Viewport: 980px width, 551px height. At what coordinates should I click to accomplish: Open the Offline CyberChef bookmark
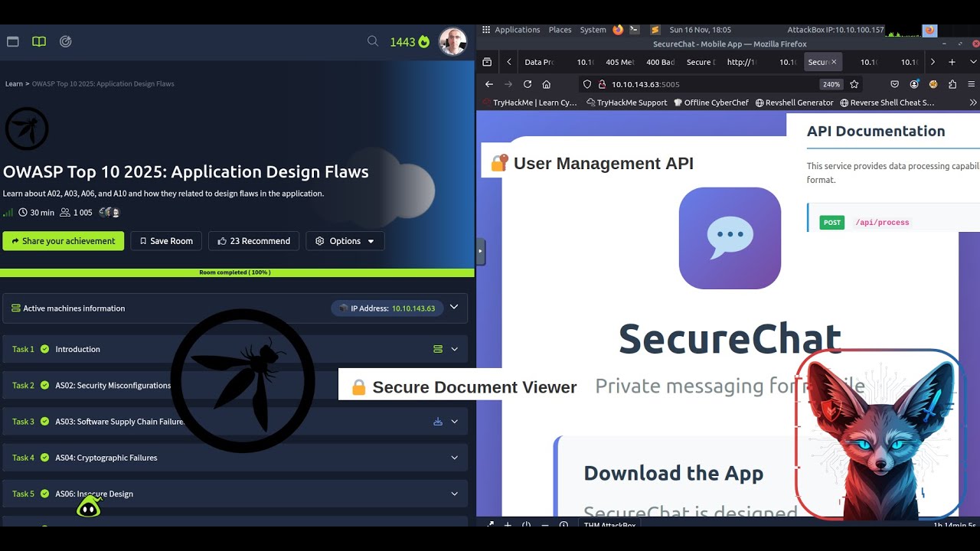pyautogui.click(x=711, y=103)
